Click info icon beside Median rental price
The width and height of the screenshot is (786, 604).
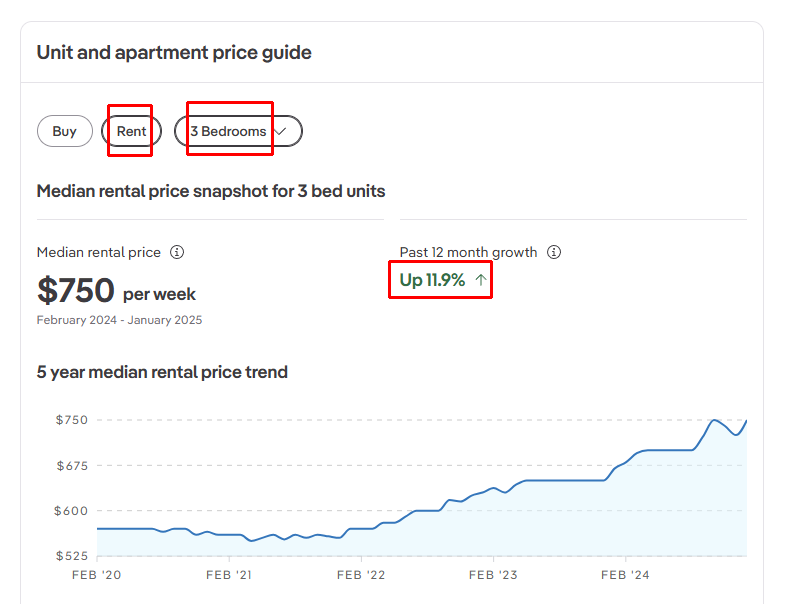coord(177,253)
